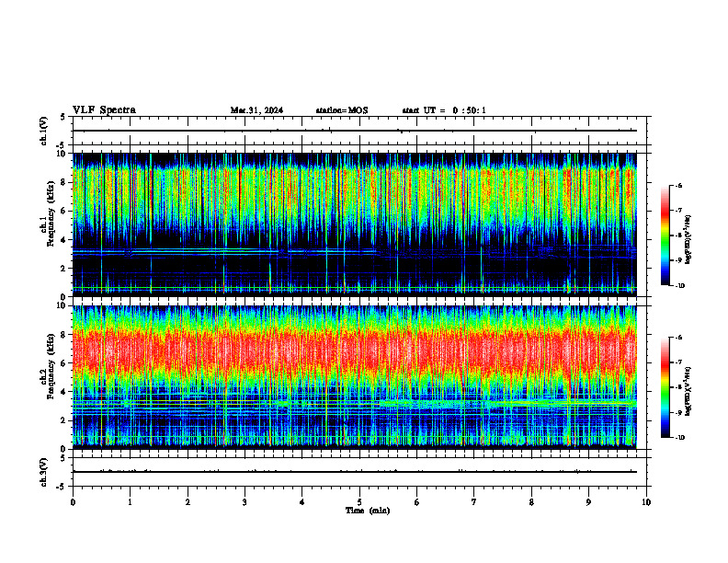728x563 pixels.
Task: Click the x-axis tick label "1"
Action: 131,502
